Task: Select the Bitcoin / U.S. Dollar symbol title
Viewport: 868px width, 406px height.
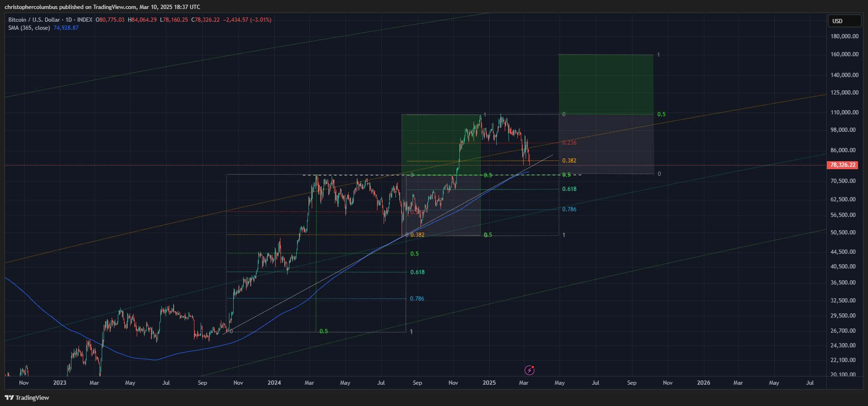Action: (34, 20)
